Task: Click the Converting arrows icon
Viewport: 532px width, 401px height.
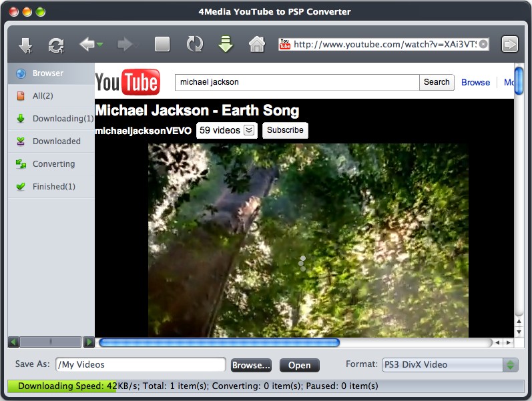Action: [21, 164]
